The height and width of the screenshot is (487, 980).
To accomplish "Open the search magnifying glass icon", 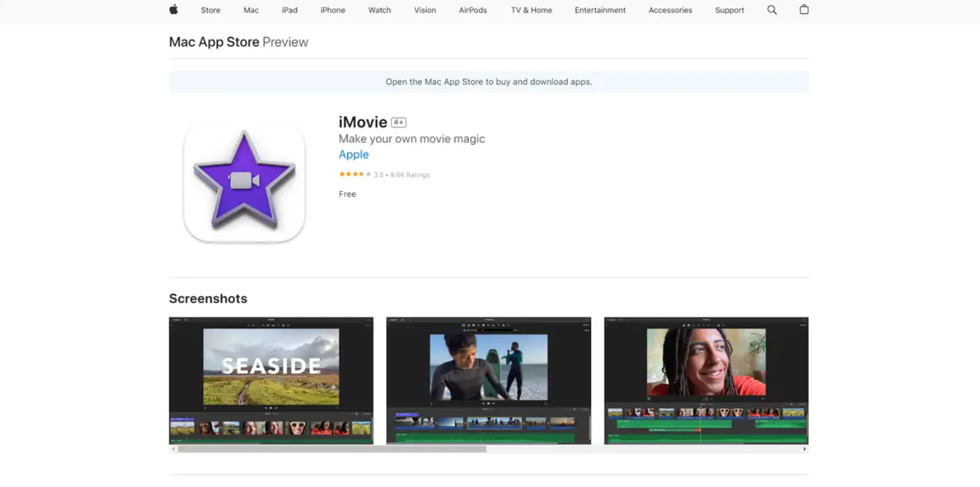I will [x=772, y=10].
